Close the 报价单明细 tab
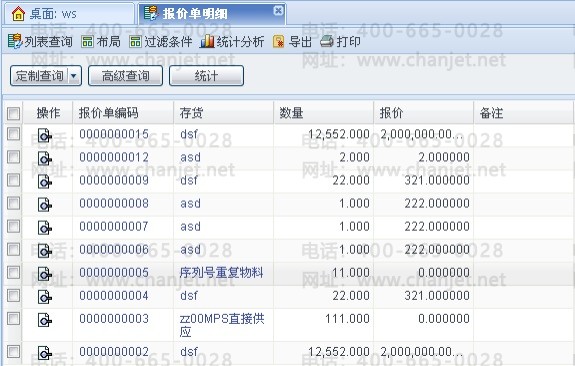 (278, 11)
